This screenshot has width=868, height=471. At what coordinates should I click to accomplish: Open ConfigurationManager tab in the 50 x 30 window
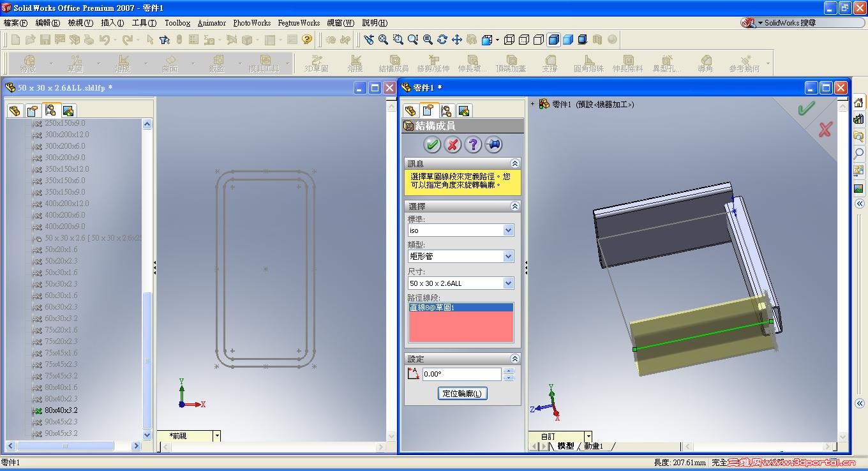click(x=50, y=110)
